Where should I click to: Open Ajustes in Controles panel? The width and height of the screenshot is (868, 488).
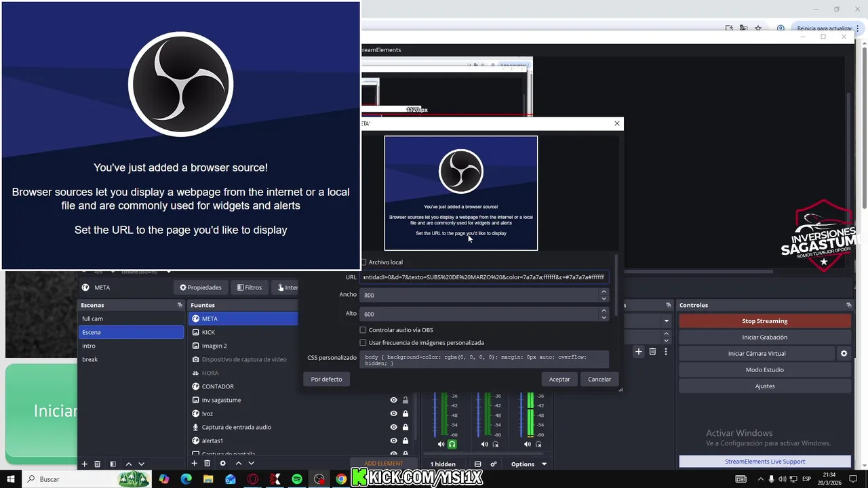coord(765,386)
